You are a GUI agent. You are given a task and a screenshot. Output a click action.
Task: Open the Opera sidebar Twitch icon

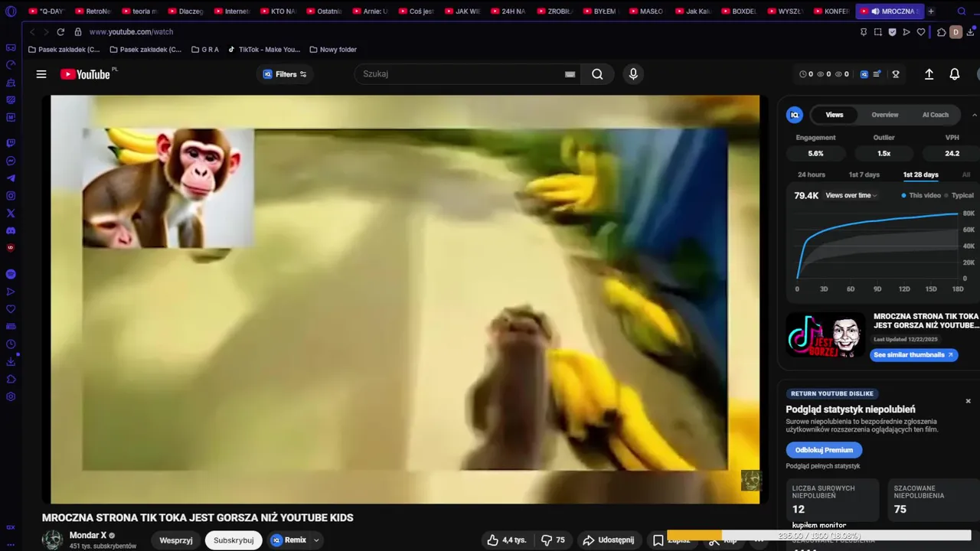(x=11, y=143)
